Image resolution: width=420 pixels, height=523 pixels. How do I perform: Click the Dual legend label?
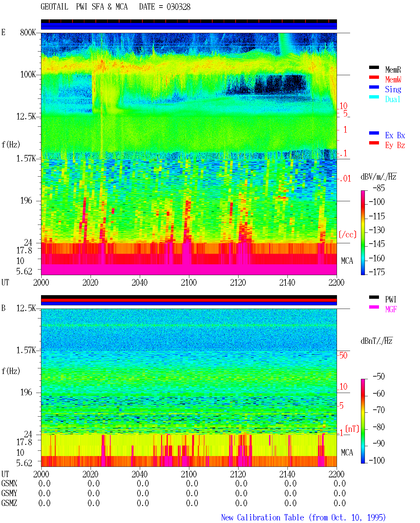click(x=393, y=99)
